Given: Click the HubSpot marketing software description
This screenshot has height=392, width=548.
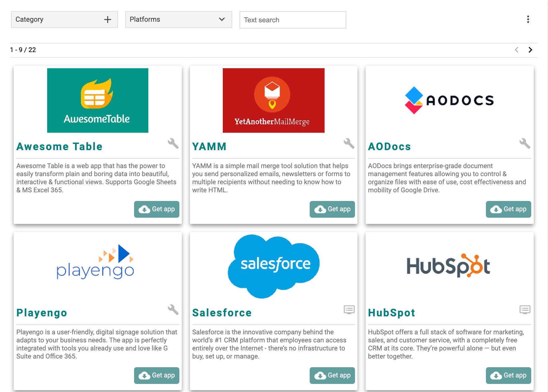Looking at the screenshot, I should tap(446, 344).
